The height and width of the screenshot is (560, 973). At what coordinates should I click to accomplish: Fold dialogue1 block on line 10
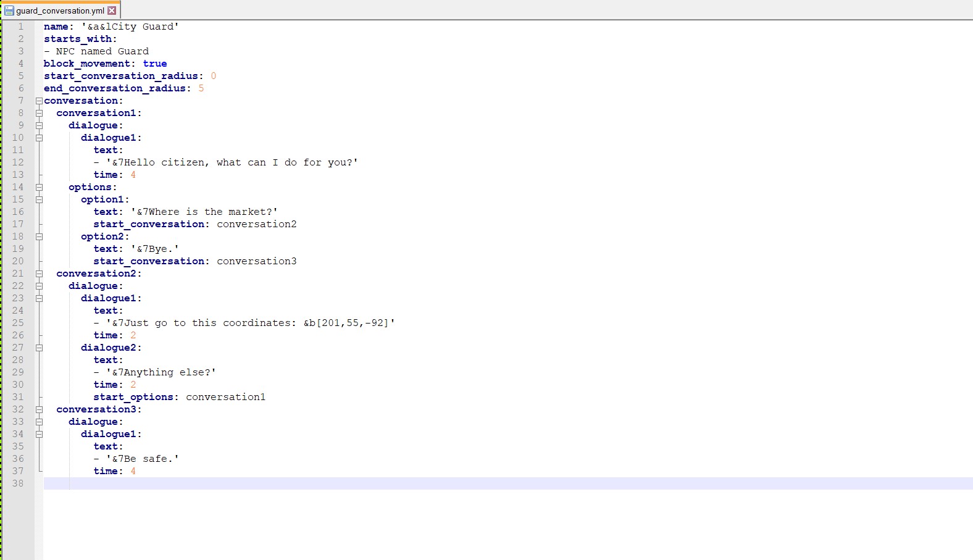click(39, 138)
